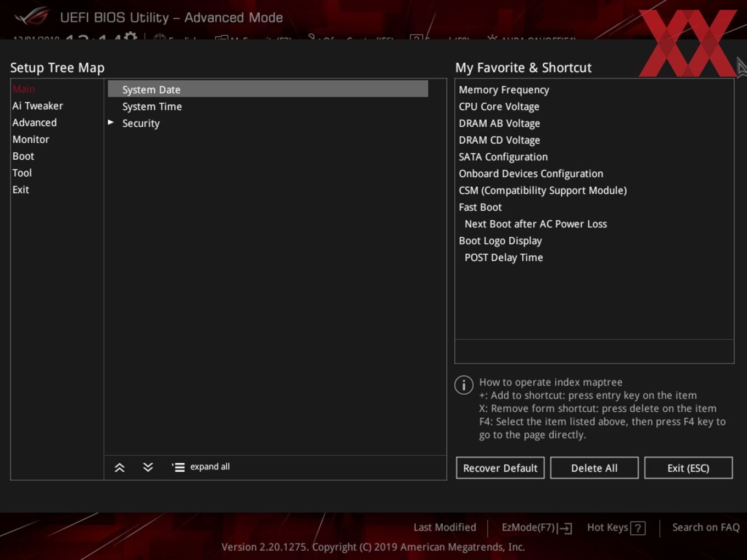Viewport: 747px width, 560px height.
Task: Click the expand all list icon
Action: (178, 467)
